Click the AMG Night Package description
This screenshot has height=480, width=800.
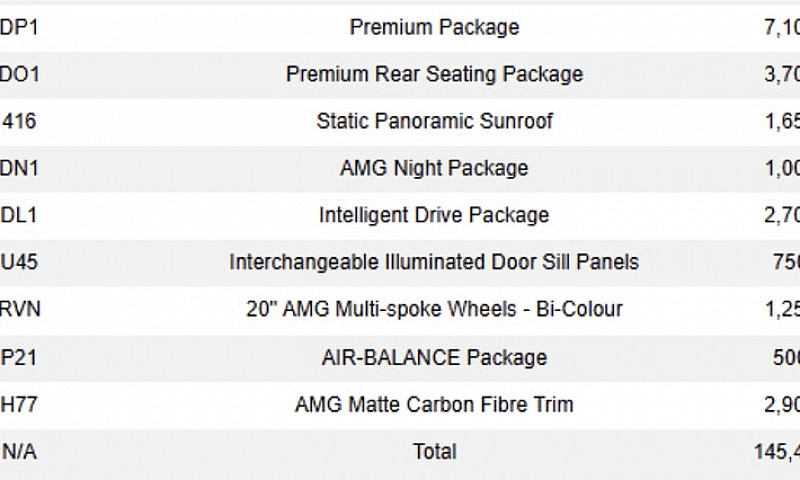pyautogui.click(x=434, y=168)
